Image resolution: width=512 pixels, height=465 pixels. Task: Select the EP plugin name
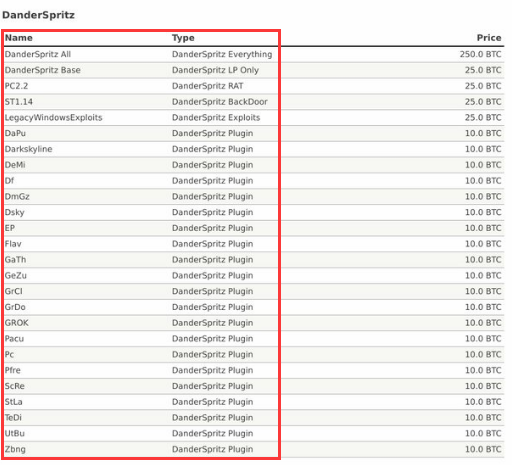pyautogui.click(x=10, y=228)
